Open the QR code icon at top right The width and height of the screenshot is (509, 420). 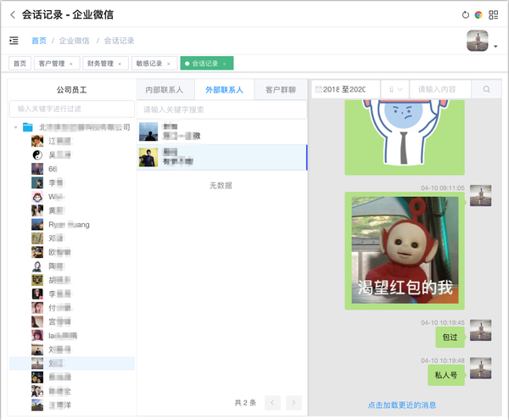point(493,15)
